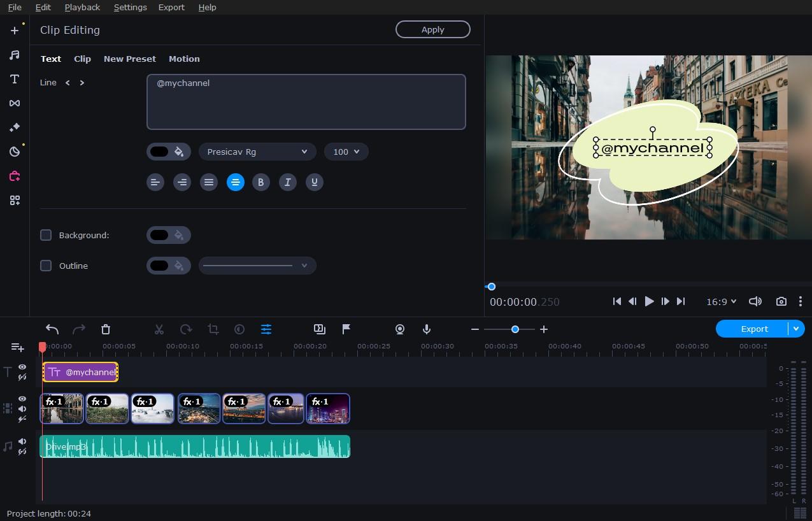Click the timeline zoom slider handle

515,329
